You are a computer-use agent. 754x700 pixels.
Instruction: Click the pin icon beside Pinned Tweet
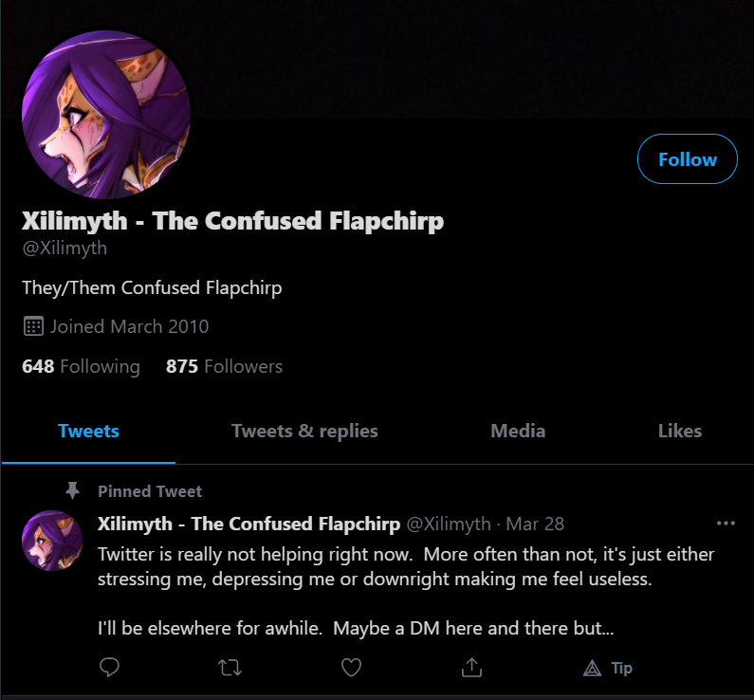point(73,491)
